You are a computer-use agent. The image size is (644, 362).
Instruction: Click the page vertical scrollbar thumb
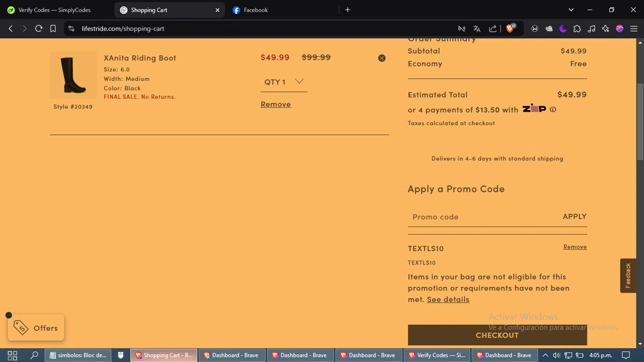click(640, 122)
